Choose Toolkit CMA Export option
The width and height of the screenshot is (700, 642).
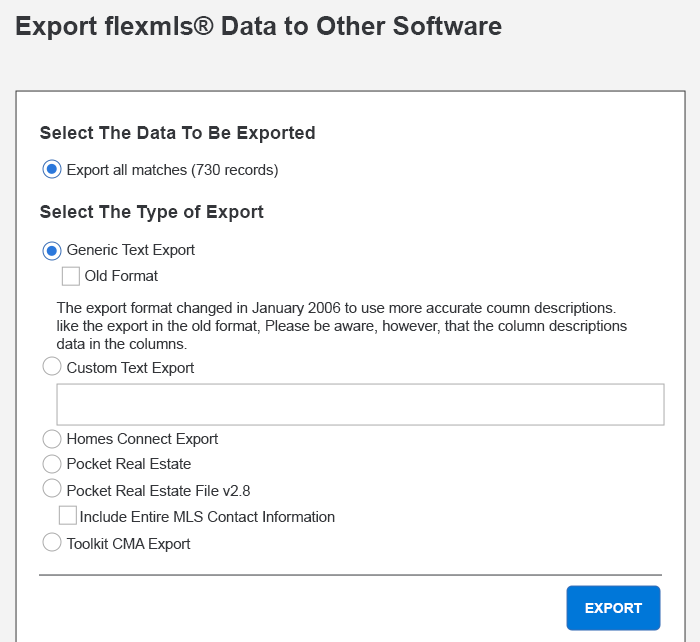click(x=52, y=542)
